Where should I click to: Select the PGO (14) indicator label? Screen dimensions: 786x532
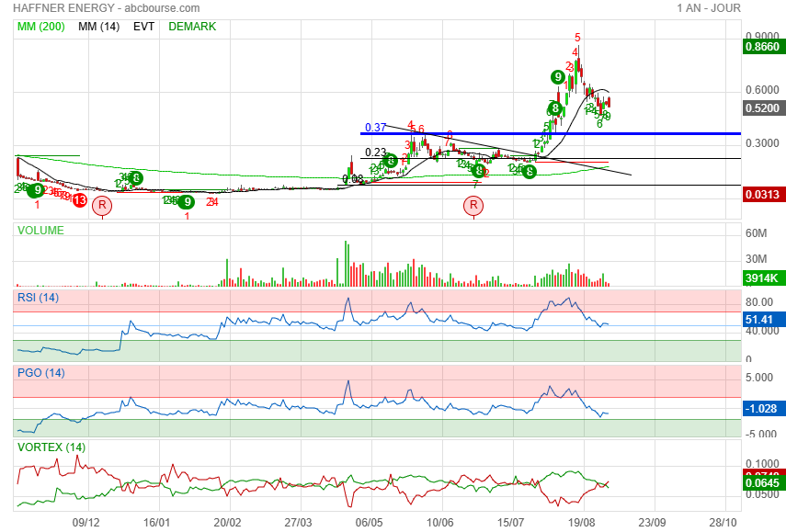point(41,373)
